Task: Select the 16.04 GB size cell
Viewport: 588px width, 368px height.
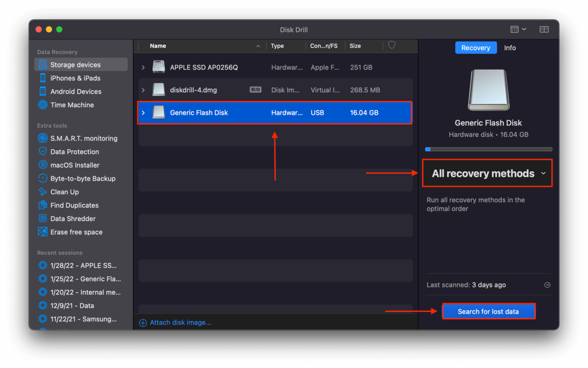Action: point(364,113)
